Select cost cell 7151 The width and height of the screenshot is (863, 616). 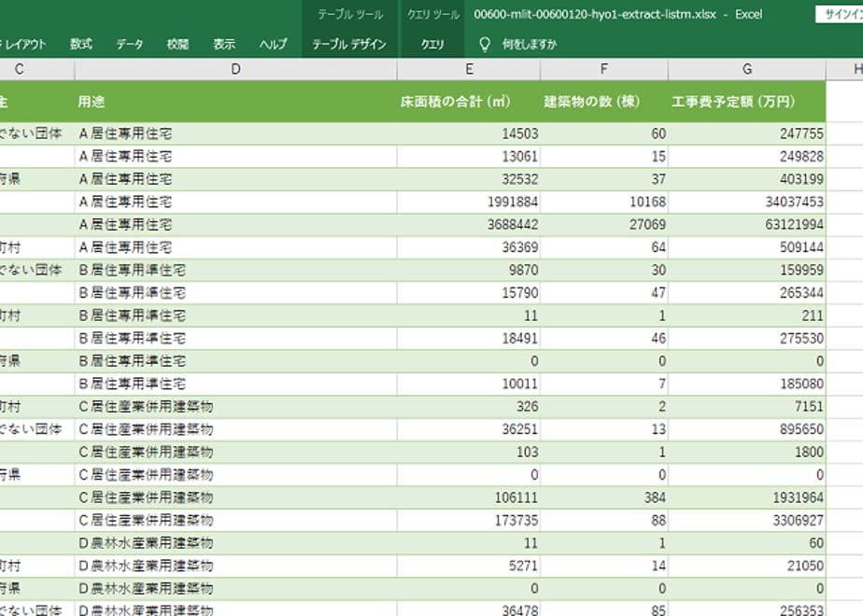pos(747,406)
